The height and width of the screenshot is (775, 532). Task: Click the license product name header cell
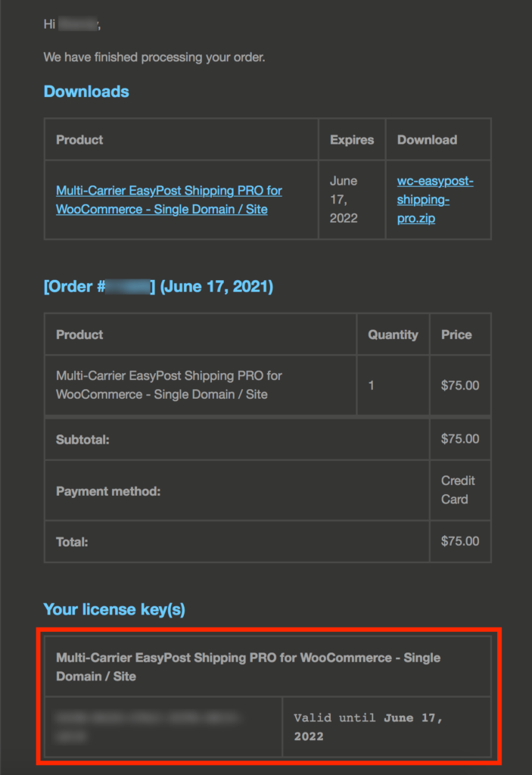coord(248,667)
